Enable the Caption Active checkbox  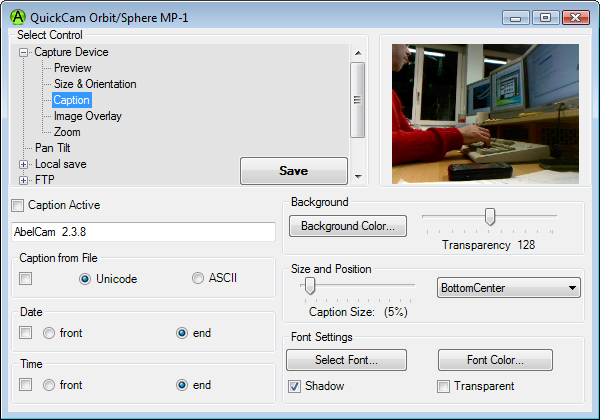pos(17,206)
